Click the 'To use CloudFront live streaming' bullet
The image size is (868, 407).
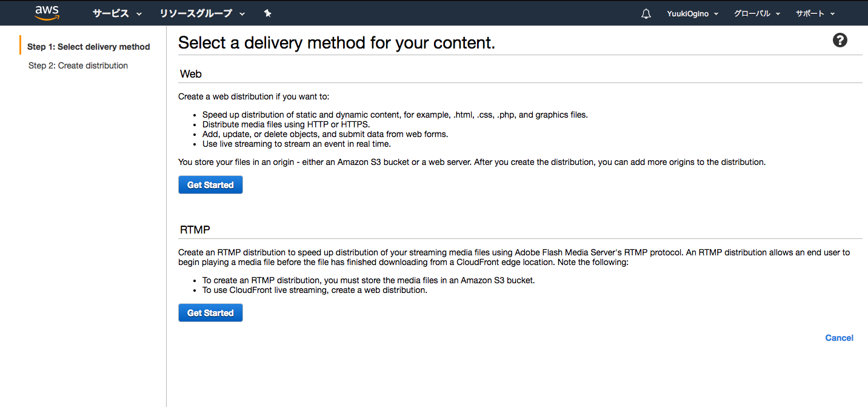click(x=315, y=290)
